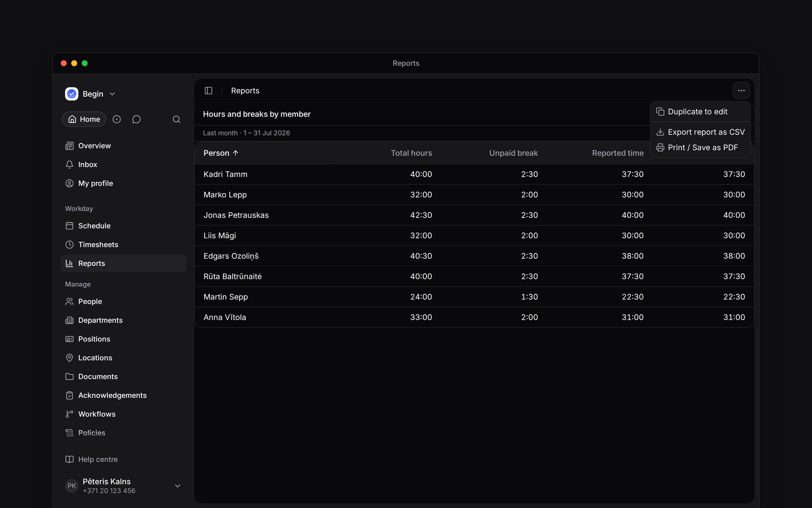Screen dimensions: 812x508
Task: Click the Martin Sepp row name
Action: click(x=226, y=297)
